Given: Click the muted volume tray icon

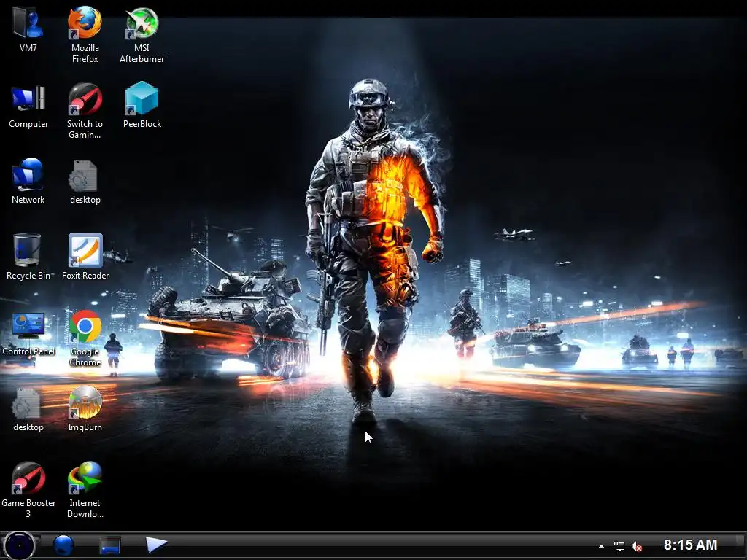Looking at the screenshot, I should [636, 546].
